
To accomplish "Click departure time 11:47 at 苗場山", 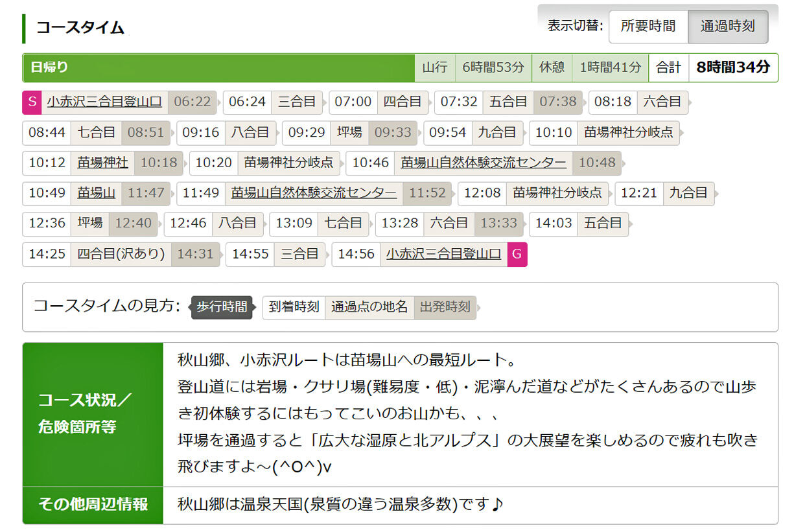I will click(146, 193).
